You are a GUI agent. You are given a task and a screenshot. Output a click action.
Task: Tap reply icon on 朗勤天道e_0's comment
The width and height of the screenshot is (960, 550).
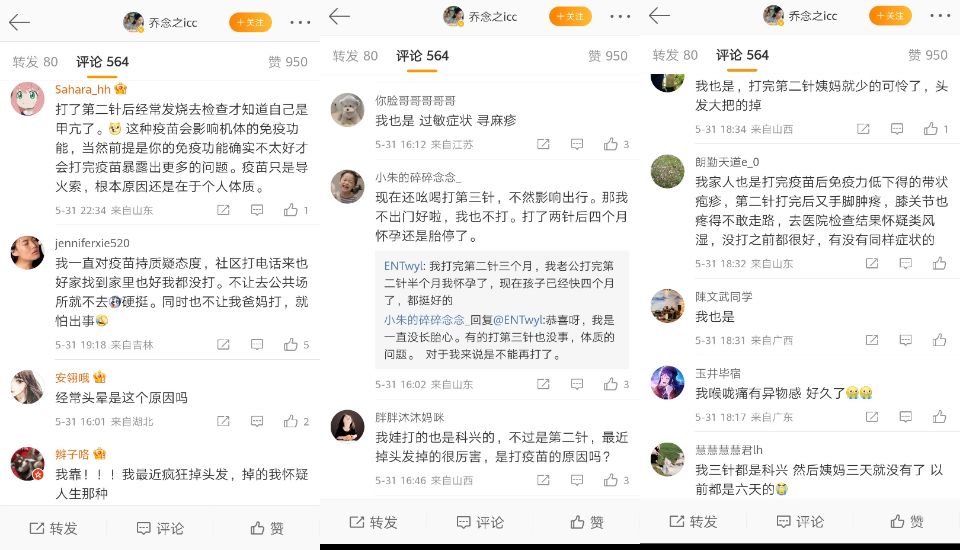coord(906,263)
